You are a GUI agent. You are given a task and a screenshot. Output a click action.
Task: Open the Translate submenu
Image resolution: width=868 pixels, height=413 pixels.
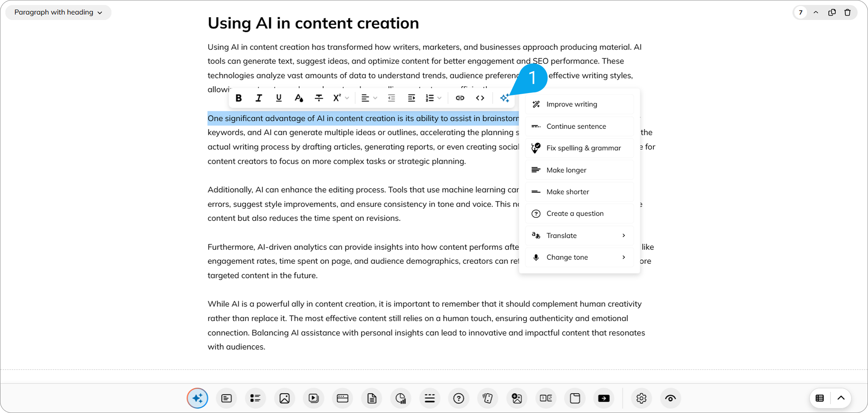pos(561,235)
